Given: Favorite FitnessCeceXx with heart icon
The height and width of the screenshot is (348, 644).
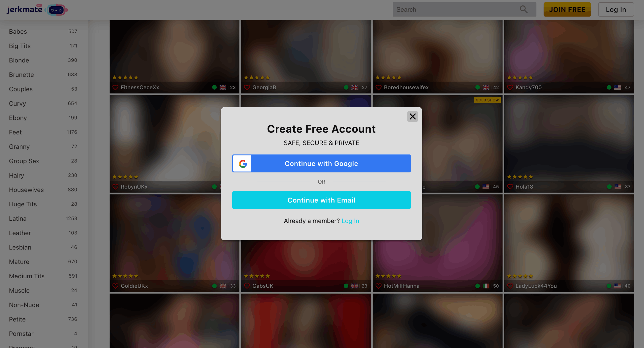Looking at the screenshot, I should [x=115, y=87].
